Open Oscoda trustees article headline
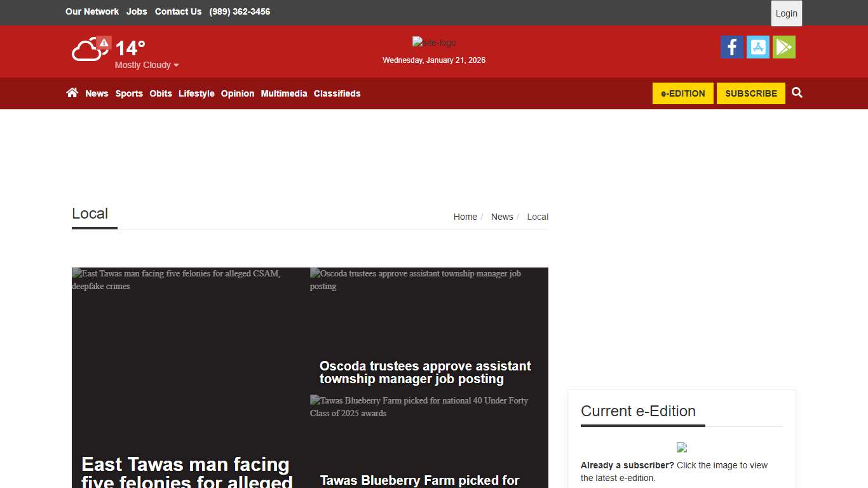This screenshot has height=488, width=868. click(425, 372)
